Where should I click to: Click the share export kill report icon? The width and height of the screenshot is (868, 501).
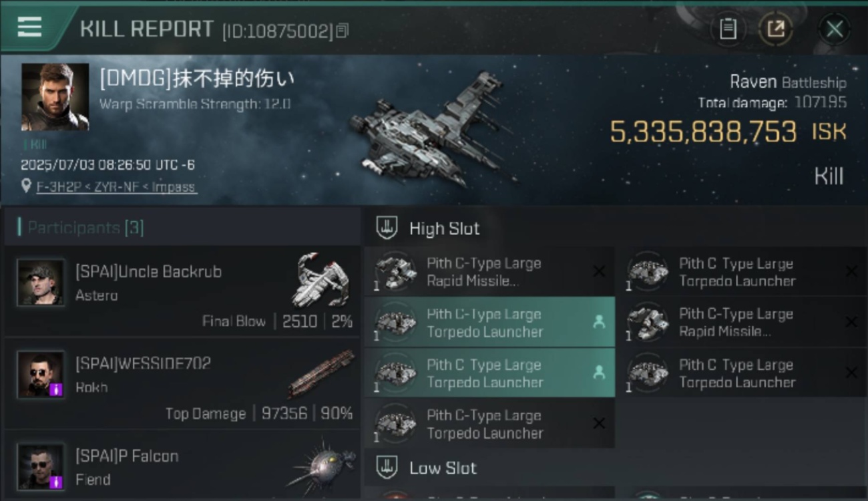pyautogui.click(x=775, y=29)
